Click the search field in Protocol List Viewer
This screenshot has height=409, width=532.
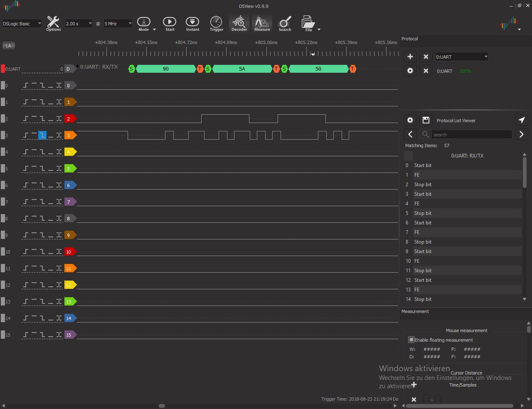tap(472, 134)
